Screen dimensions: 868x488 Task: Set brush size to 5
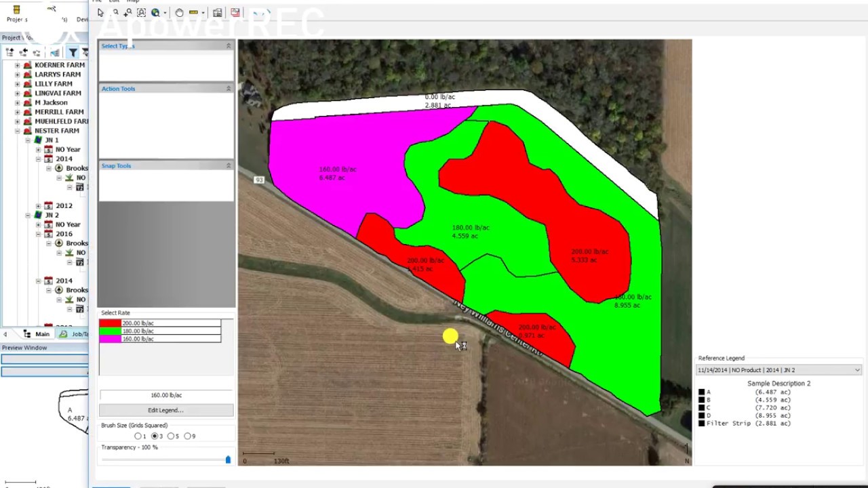tap(171, 436)
